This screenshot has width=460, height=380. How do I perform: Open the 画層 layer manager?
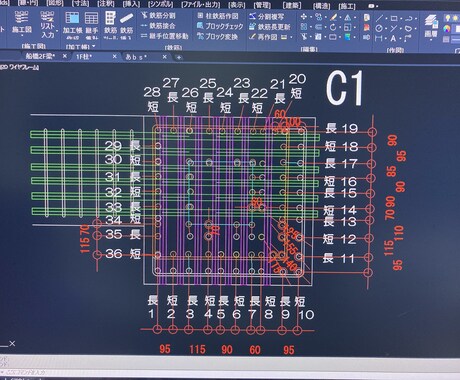click(x=431, y=26)
